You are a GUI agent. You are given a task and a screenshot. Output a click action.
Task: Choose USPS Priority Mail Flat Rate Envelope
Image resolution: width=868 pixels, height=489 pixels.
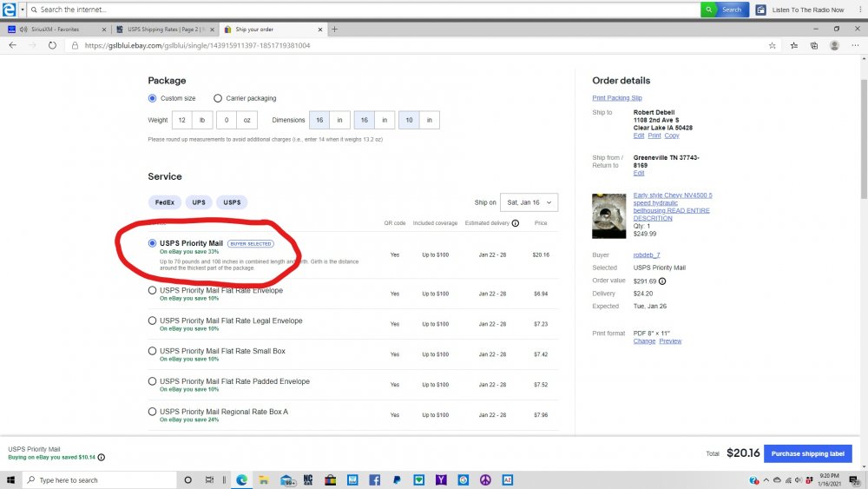[x=152, y=290]
